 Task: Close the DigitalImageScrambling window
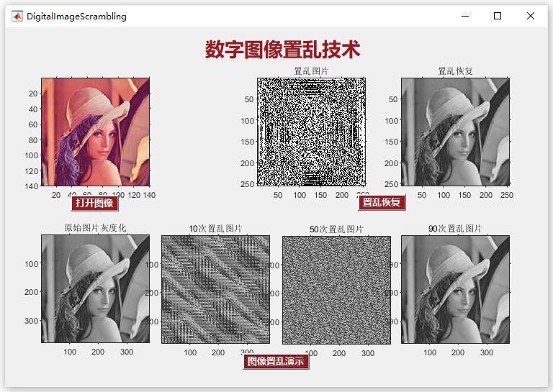point(531,16)
